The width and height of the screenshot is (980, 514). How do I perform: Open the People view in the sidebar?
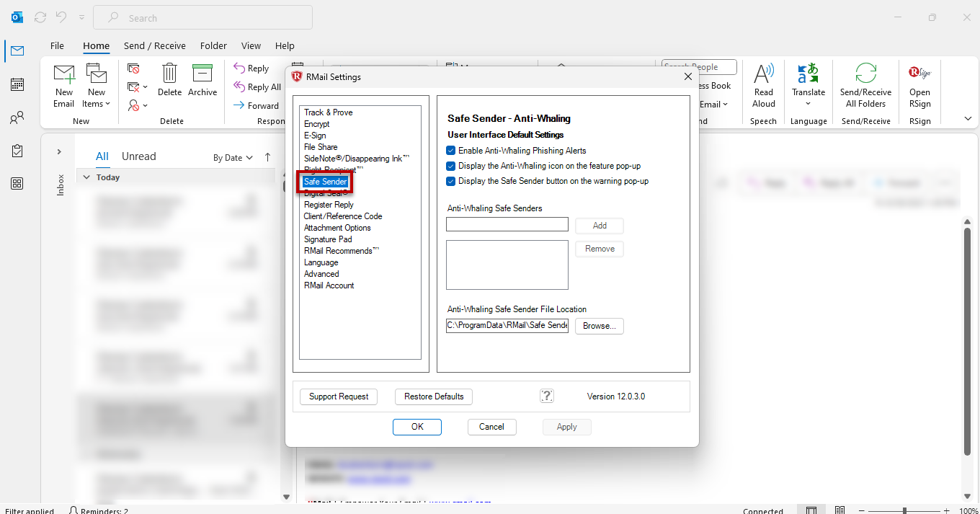[x=17, y=118]
